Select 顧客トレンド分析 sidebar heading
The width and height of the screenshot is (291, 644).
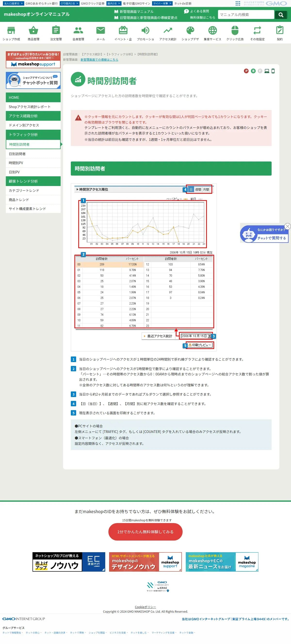pyautogui.click(x=33, y=181)
